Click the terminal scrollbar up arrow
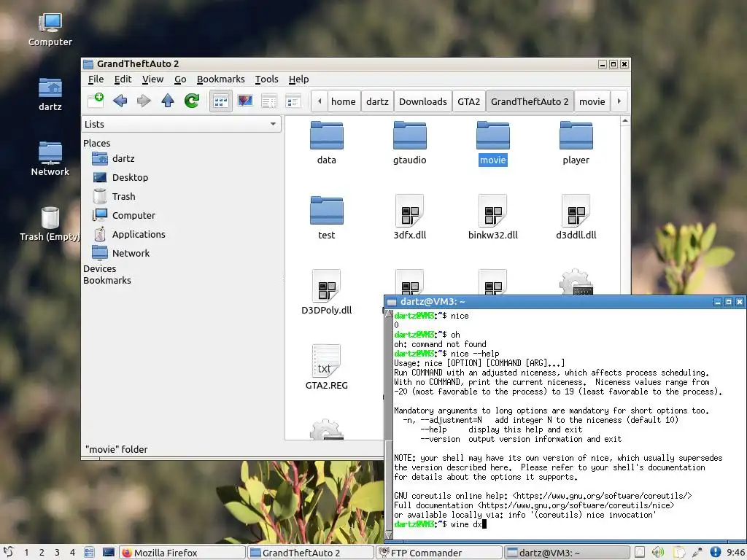Viewport: 747px width, 560px height. 389,314
